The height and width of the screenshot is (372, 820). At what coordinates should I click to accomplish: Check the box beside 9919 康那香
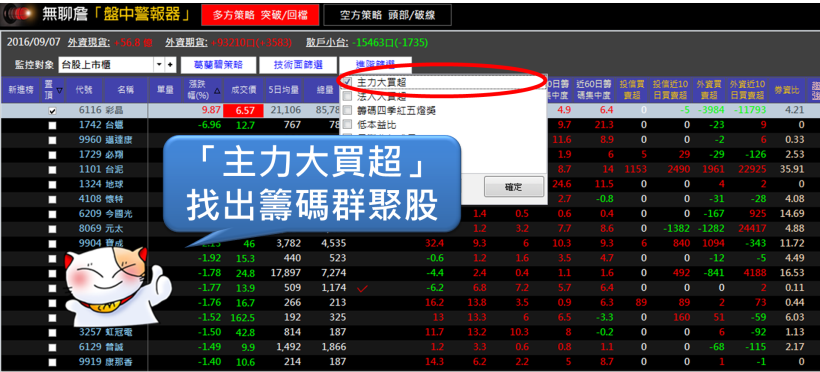(52, 362)
